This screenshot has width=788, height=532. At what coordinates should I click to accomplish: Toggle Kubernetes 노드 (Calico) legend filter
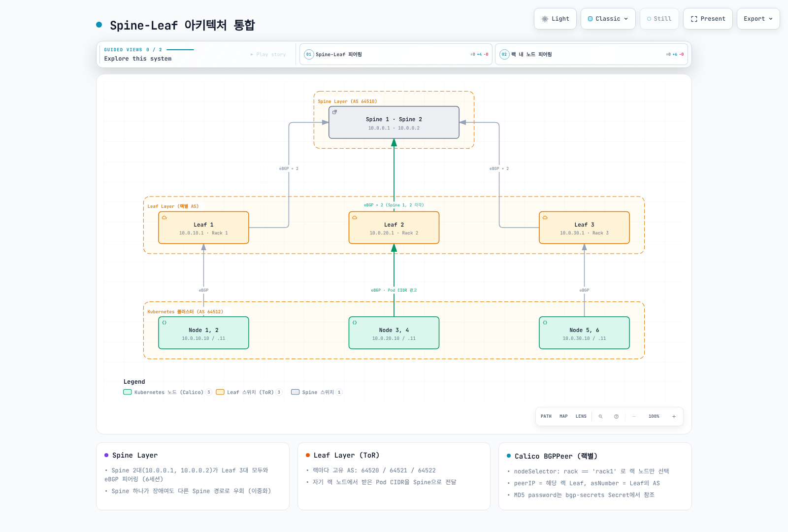[x=167, y=392]
